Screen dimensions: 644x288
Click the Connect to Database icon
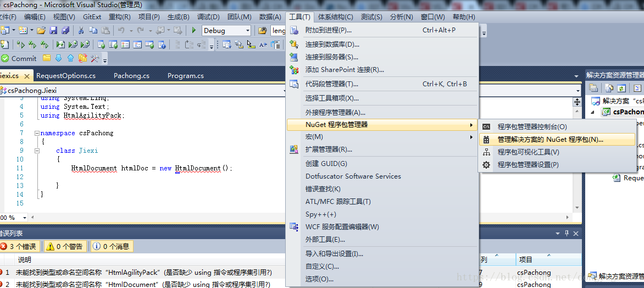pyautogui.click(x=294, y=45)
